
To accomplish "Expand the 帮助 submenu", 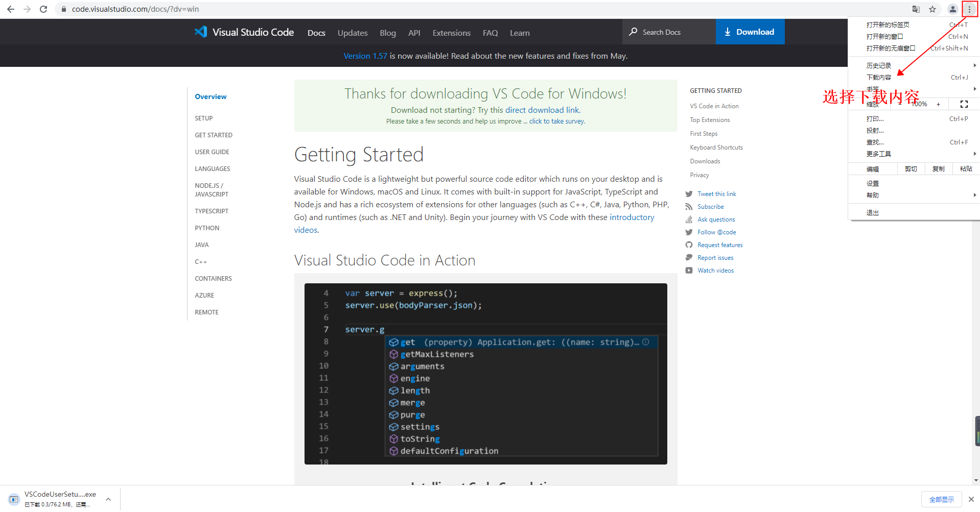I will (x=914, y=195).
